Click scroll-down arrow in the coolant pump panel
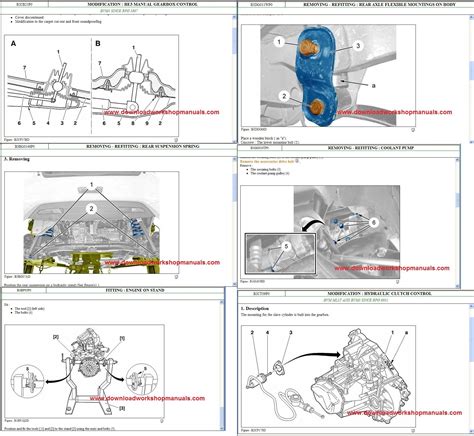This screenshot has width=474, height=436. [457, 286]
